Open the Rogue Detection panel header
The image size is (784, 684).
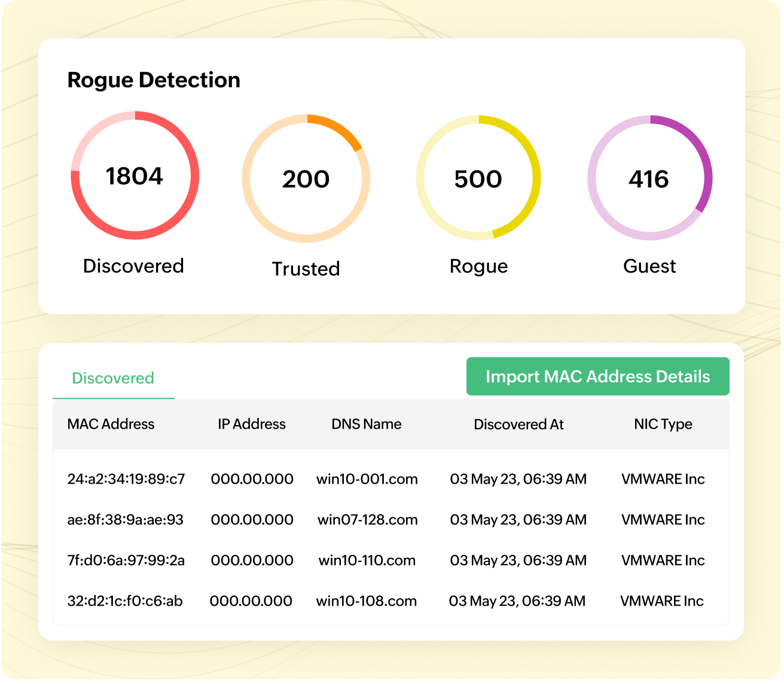tap(153, 80)
